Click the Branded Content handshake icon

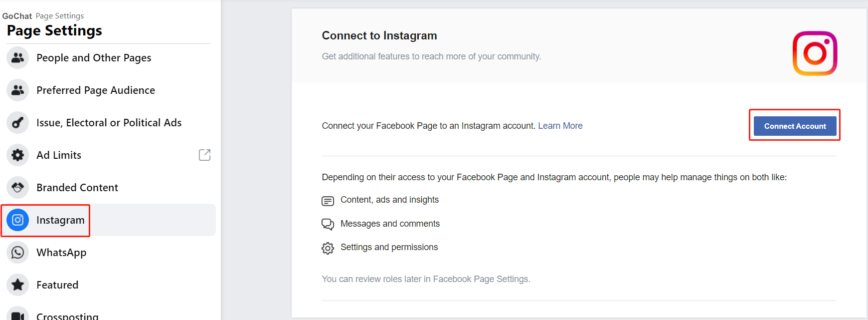click(18, 188)
